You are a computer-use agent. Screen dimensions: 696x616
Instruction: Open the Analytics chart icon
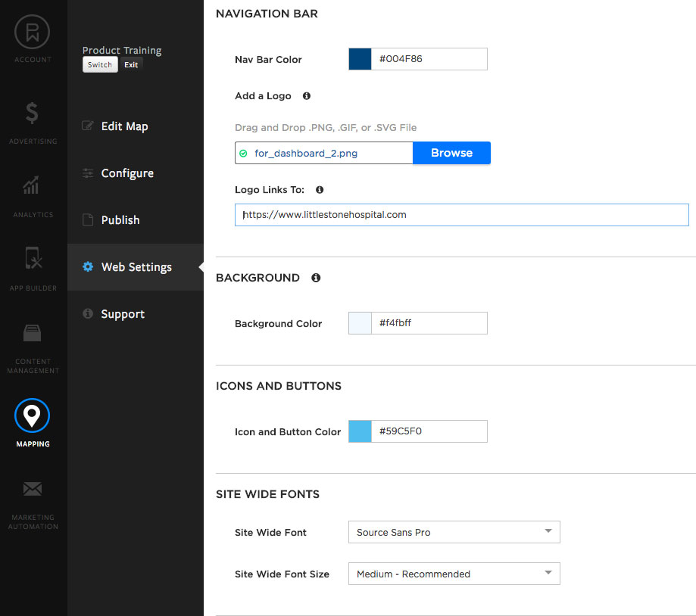tap(33, 186)
